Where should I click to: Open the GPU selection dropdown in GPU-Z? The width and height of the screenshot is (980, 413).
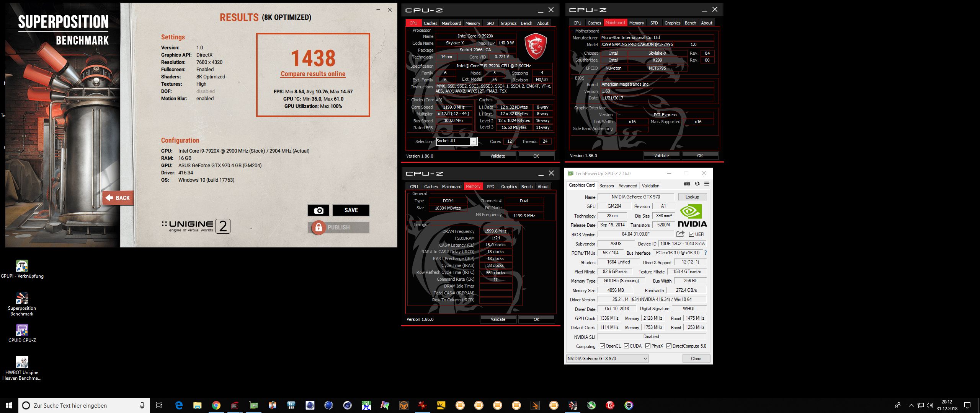coord(607,359)
